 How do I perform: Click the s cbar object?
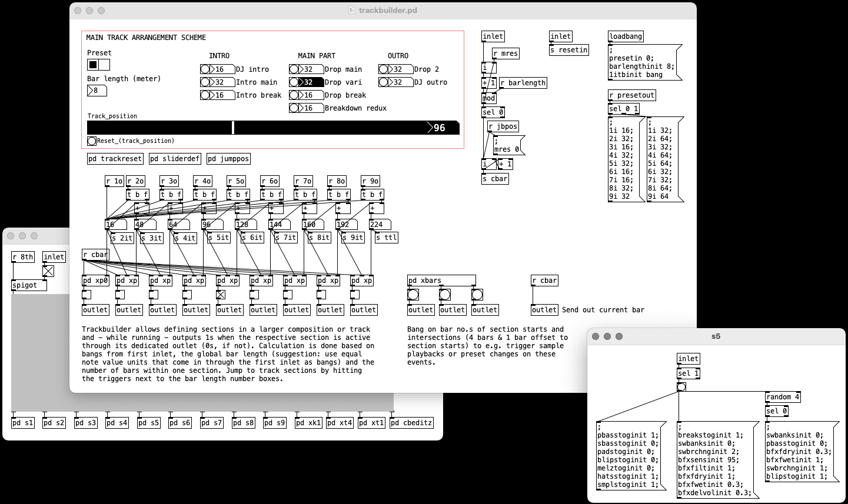[x=495, y=179]
